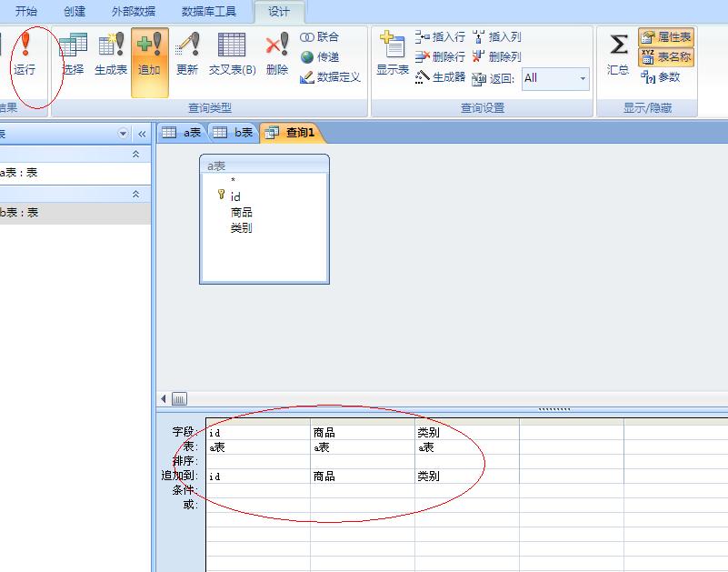728x572 pixels.
Task: Switch to the a表 document tab
Action: pos(182,133)
